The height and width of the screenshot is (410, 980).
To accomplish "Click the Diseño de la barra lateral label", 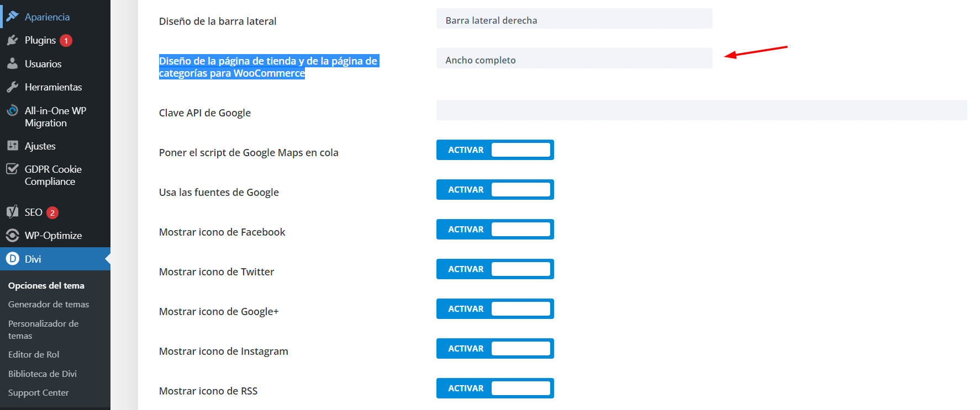I will pos(218,21).
